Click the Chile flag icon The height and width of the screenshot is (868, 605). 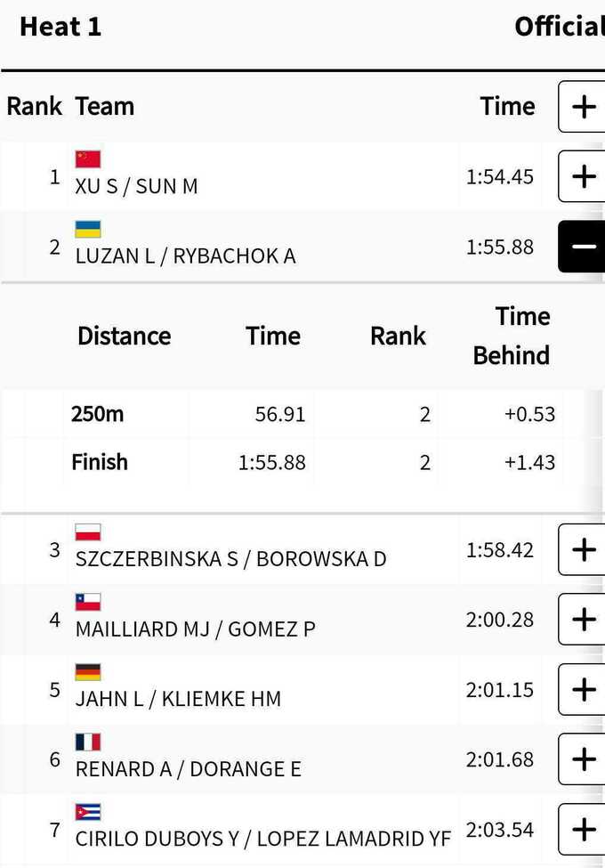[x=88, y=602]
